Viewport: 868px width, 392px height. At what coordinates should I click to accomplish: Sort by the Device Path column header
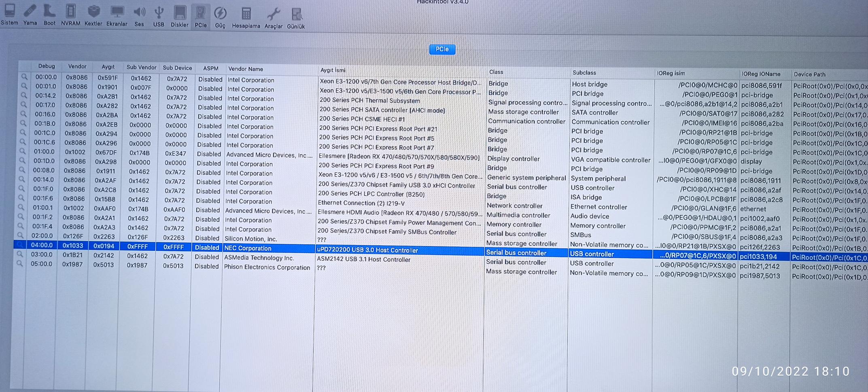pyautogui.click(x=810, y=74)
